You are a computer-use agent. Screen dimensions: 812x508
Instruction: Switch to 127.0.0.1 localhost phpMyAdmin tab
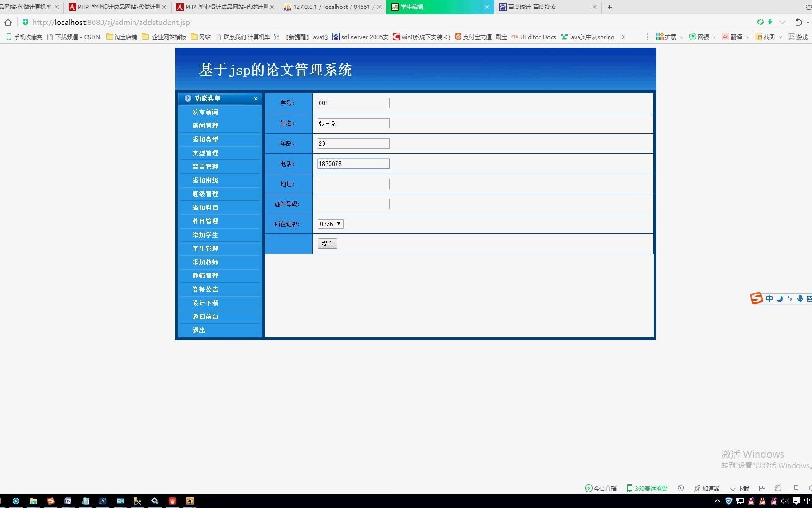coord(333,7)
